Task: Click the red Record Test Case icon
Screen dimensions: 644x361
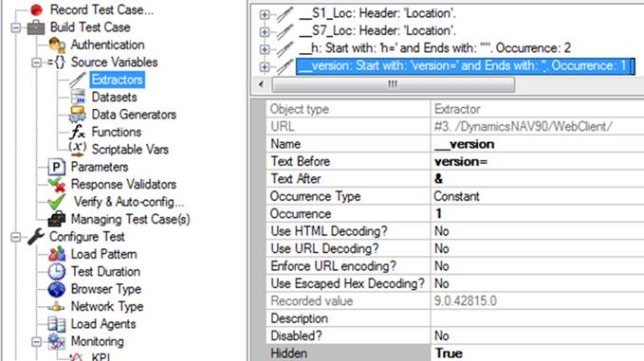Action: [x=37, y=9]
